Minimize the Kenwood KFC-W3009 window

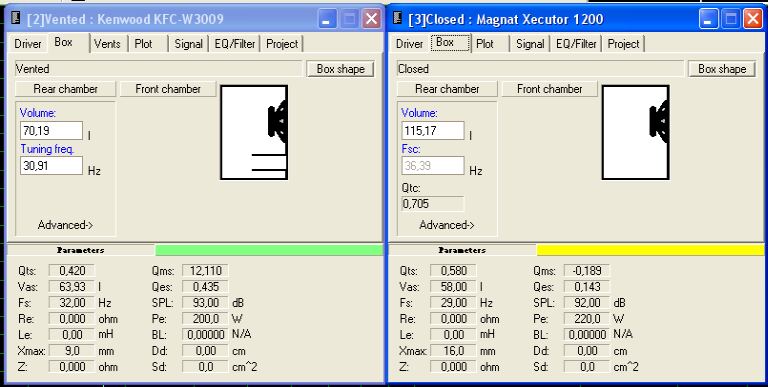coord(327,19)
